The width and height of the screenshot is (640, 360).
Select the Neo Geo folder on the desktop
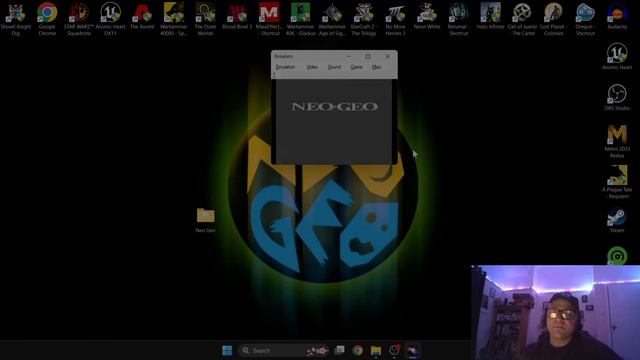(x=205, y=220)
